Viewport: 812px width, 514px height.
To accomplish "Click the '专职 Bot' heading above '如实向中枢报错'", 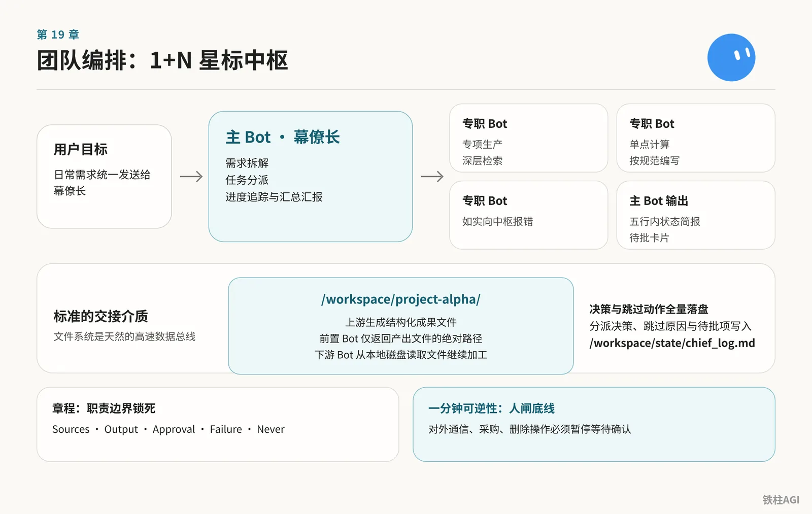I will (x=485, y=201).
